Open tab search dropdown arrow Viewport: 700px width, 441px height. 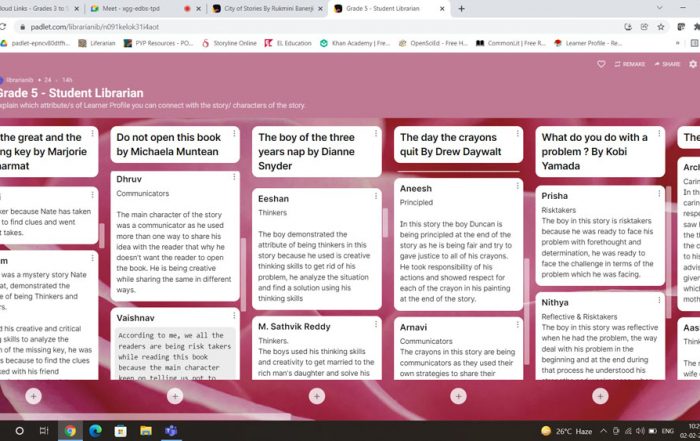click(x=659, y=8)
